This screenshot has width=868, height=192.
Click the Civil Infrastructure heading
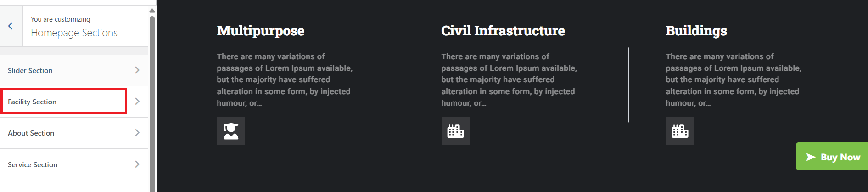(x=503, y=31)
